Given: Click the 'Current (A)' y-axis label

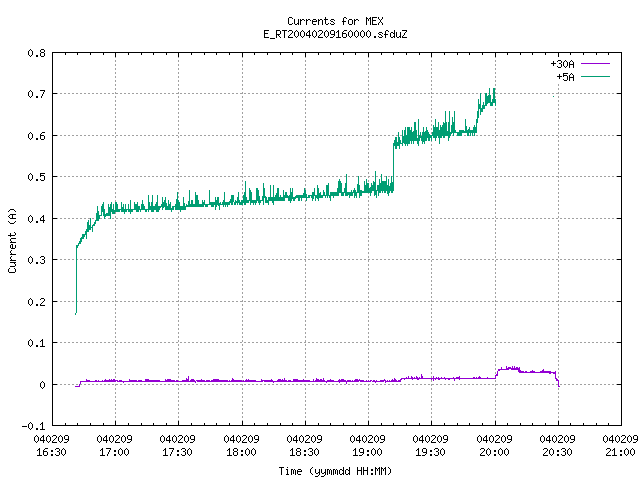Looking at the screenshot, I should click(x=12, y=241).
